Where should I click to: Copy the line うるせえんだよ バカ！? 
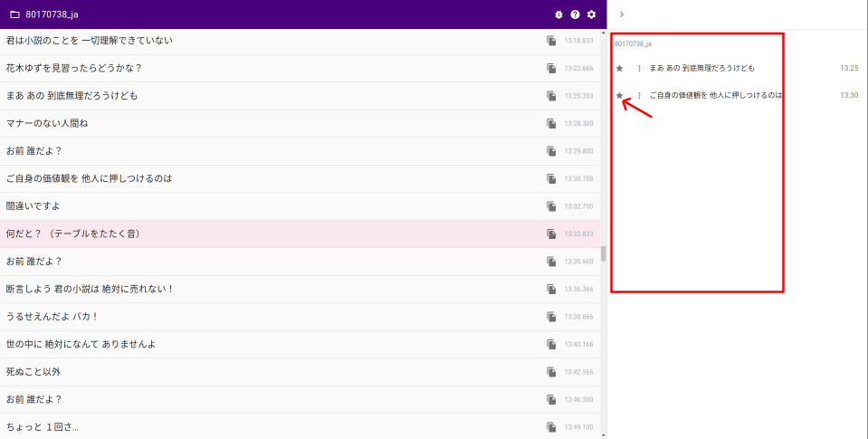[x=551, y=317]
